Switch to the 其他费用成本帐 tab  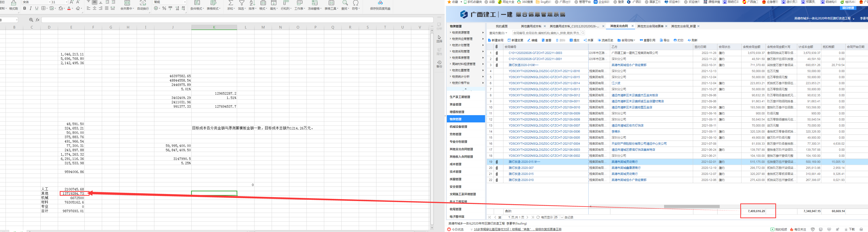click(x=531, y=26)
